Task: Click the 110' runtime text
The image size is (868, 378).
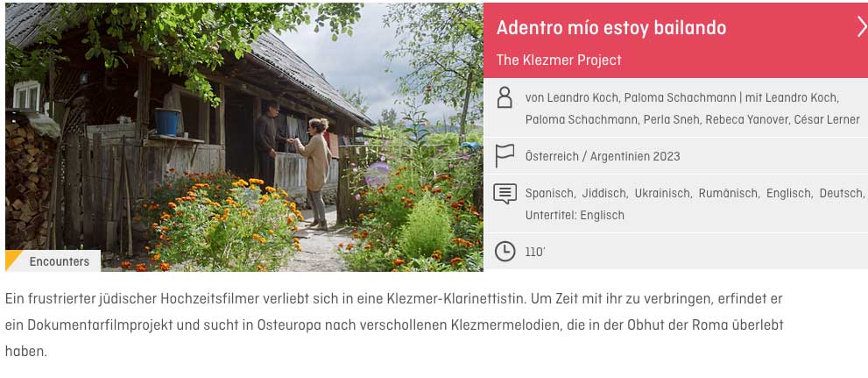Action: [x=535, y=253]
